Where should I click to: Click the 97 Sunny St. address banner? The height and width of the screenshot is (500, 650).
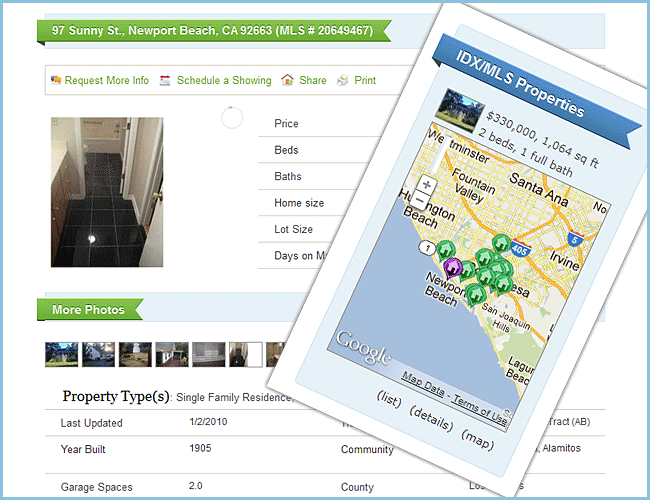pos(214,31)
